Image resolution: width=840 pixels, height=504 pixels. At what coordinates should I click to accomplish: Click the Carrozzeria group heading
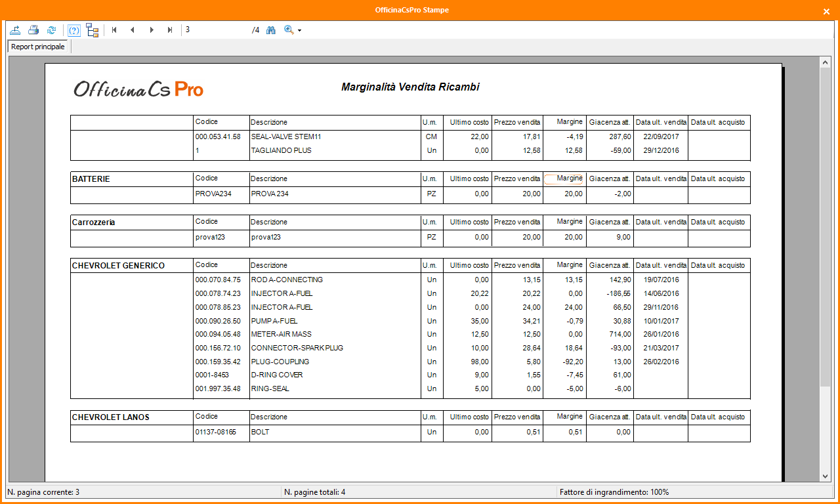[x=93, y=222]
